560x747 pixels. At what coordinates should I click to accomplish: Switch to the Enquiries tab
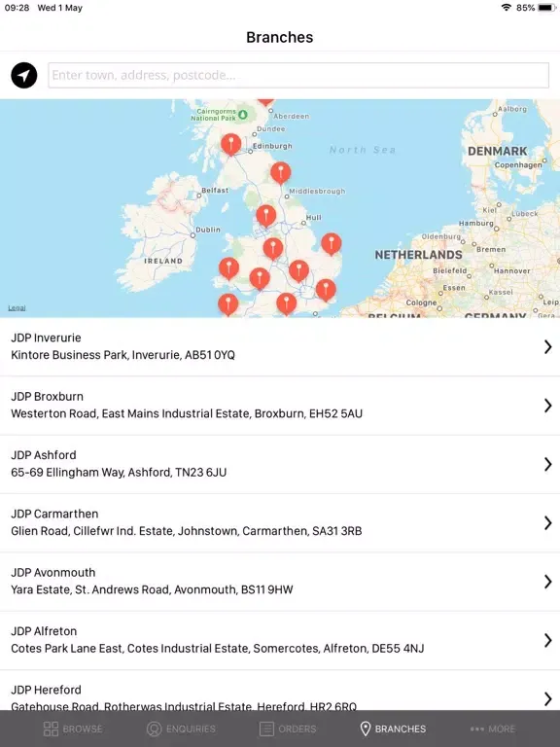[x=181, y=729]
